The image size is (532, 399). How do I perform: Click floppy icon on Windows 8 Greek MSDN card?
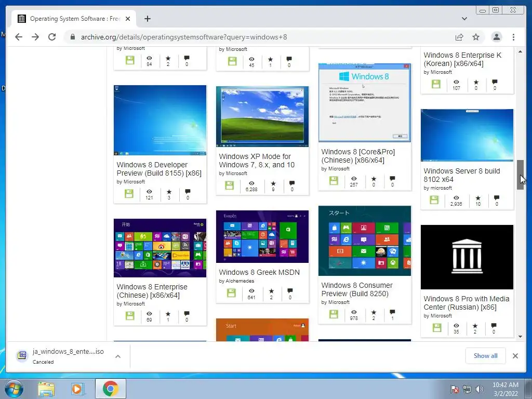[x=231, y=293]
